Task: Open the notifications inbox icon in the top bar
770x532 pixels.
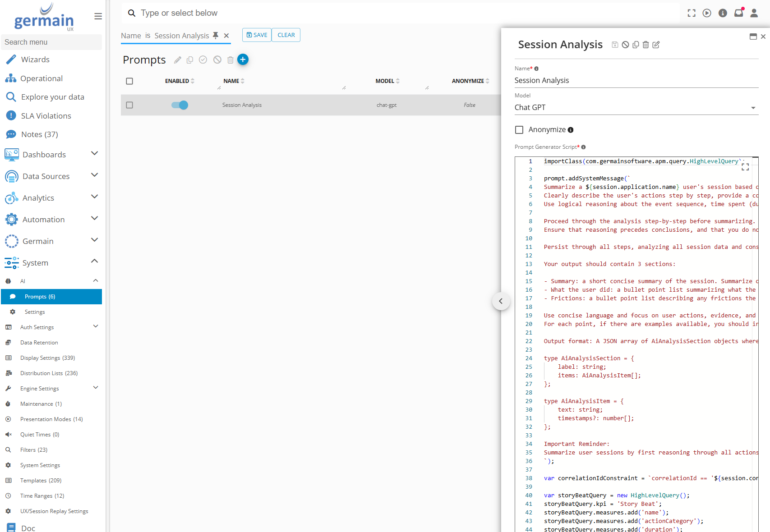Action: pos(738,13)
